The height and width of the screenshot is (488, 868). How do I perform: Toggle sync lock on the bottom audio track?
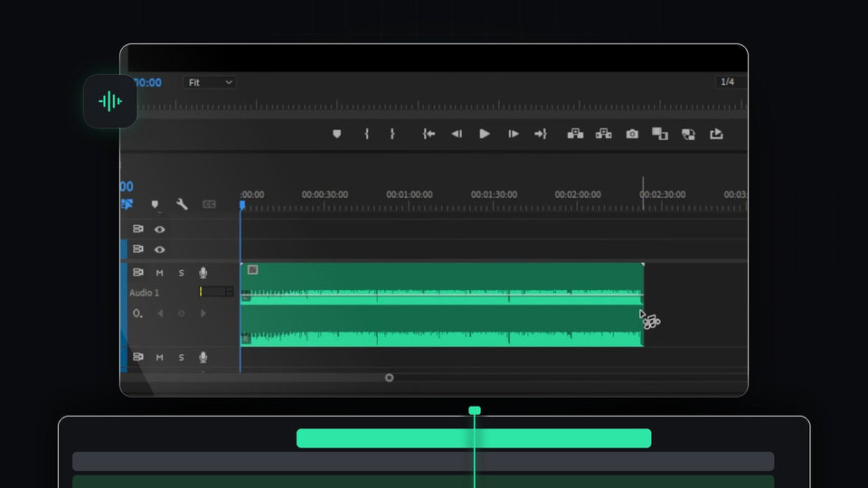click(x=137, y=357)
